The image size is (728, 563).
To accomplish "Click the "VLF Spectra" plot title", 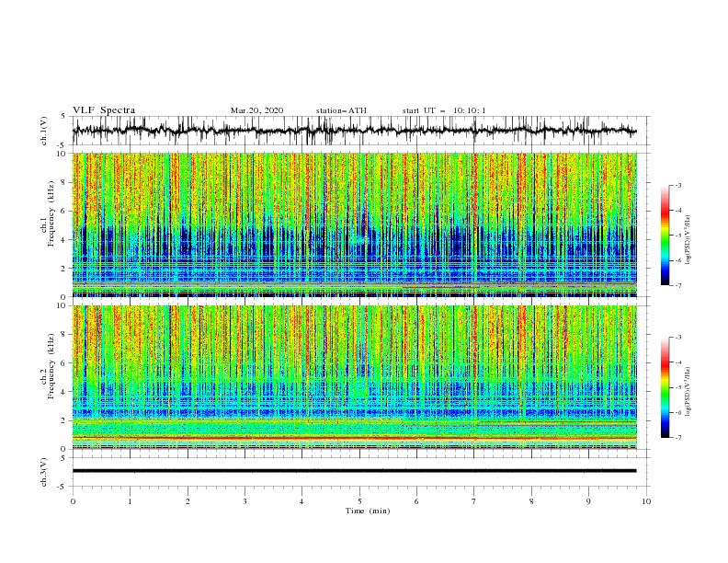I will pos(104,110).
